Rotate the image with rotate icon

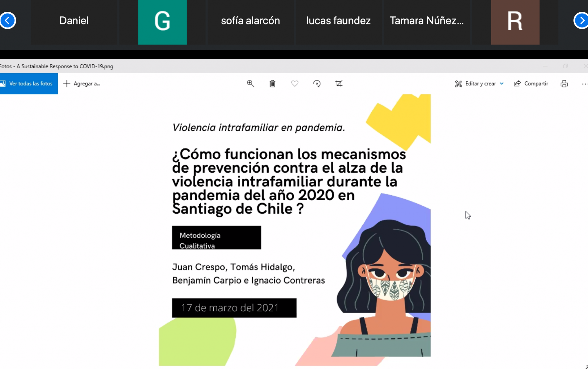coord(317,84)
